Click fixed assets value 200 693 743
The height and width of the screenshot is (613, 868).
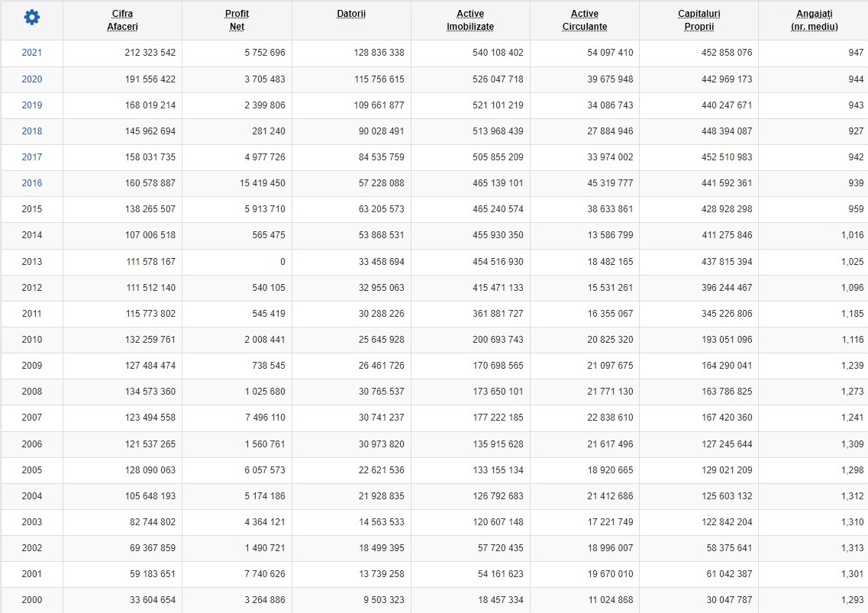coord(498,340)
